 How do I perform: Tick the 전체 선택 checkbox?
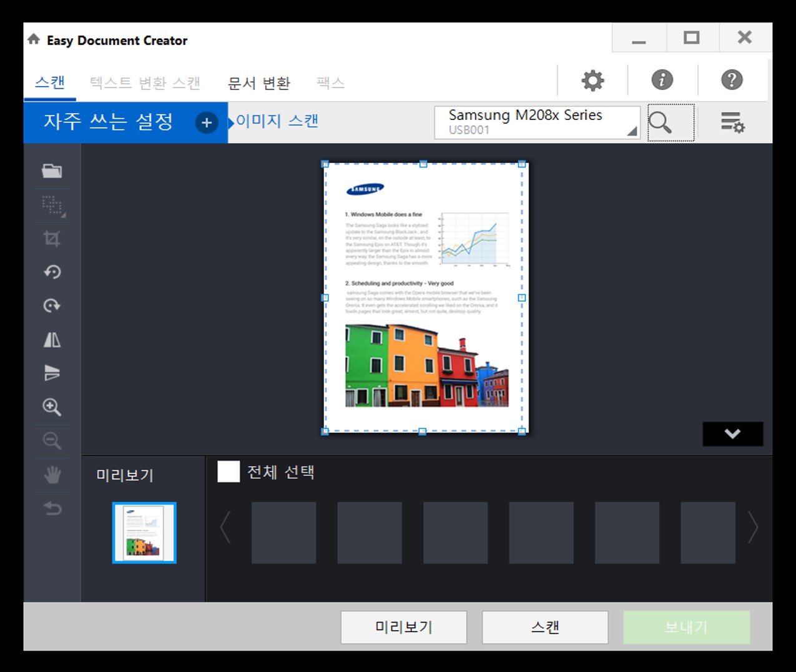point(228,472)
